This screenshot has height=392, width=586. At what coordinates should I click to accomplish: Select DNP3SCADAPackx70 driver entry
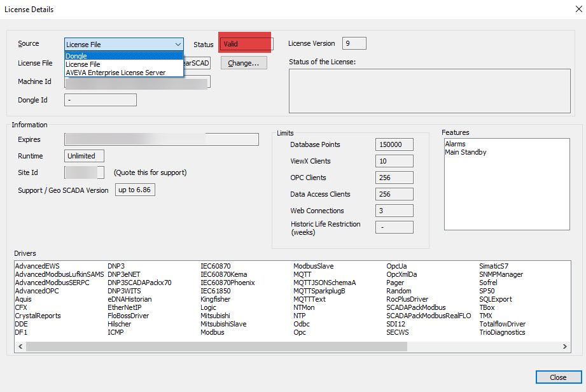tap(139, 283)
